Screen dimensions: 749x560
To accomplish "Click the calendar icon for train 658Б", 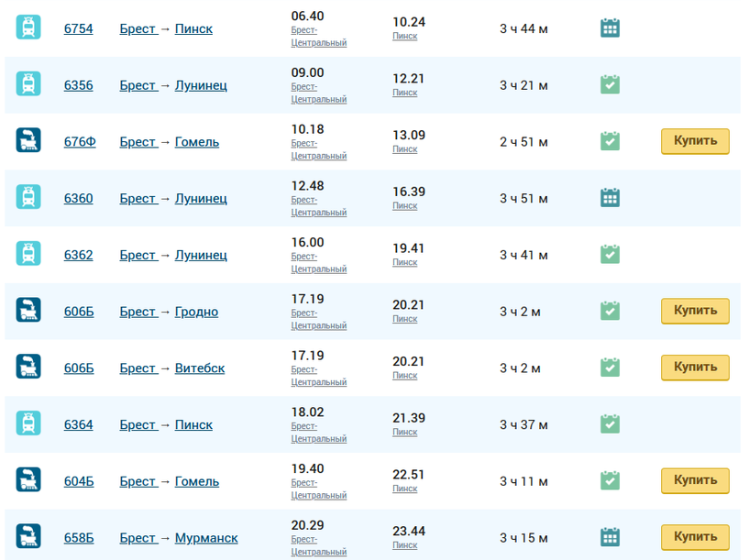I will tap(610, 537).
